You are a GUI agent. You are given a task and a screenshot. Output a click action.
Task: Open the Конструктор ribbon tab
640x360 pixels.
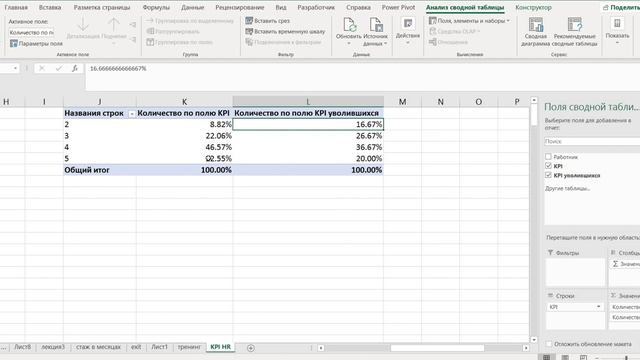click(533, 7)
